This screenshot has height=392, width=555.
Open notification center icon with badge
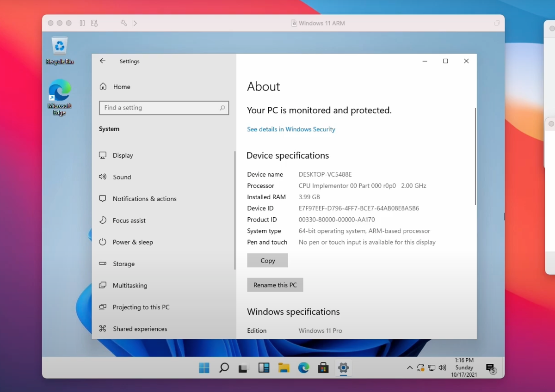(491, 368)
